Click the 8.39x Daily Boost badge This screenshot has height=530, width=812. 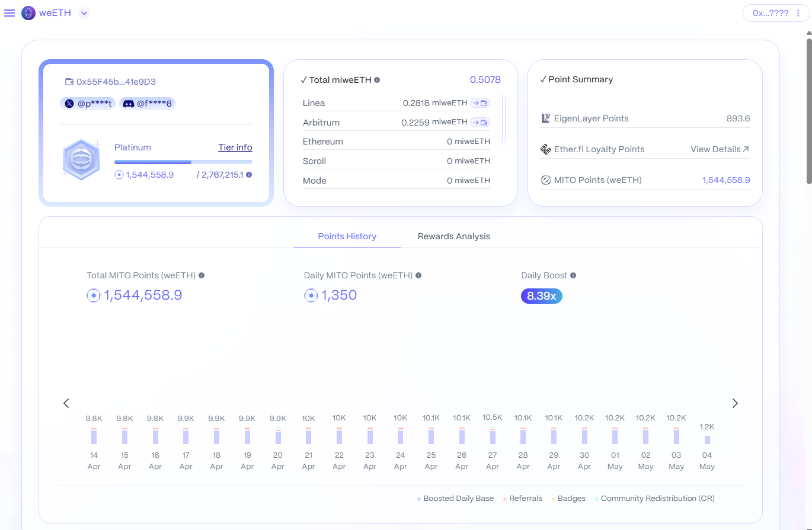[x=542, y=296]
